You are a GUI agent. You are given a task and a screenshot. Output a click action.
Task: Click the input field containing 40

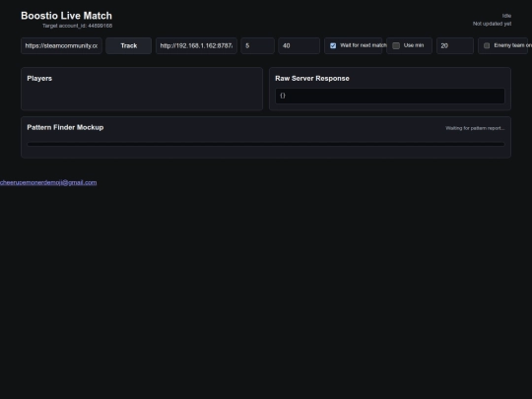click(299, 45)
